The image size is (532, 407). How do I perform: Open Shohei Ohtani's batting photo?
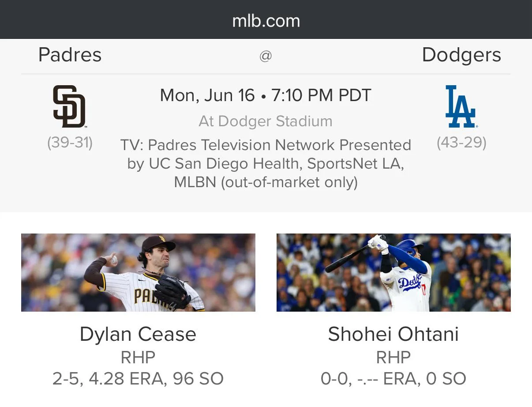393,272
